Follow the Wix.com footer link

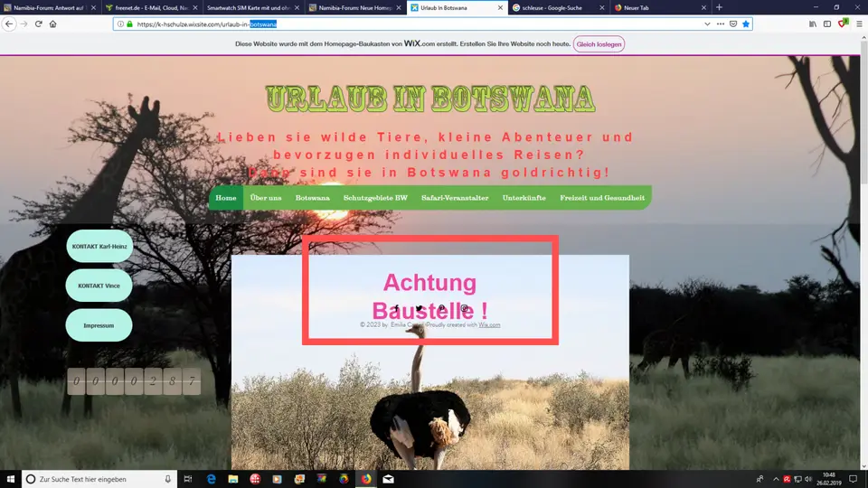pos(489,324)
